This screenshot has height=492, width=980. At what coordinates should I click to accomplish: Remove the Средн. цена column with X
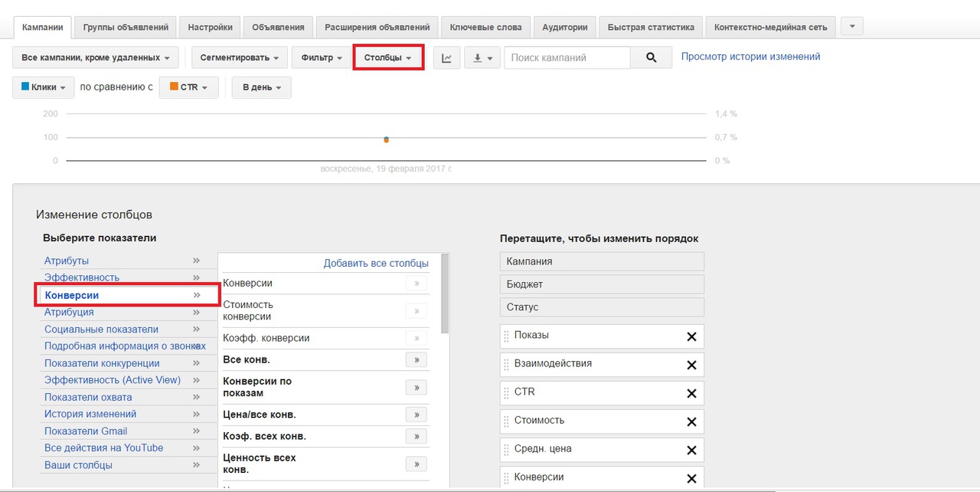(x=691, y=450)
